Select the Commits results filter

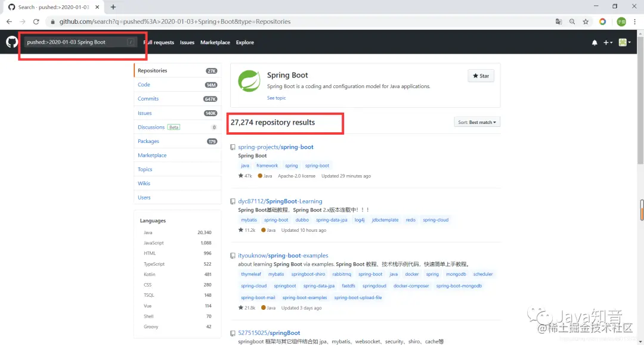(178, 99)
